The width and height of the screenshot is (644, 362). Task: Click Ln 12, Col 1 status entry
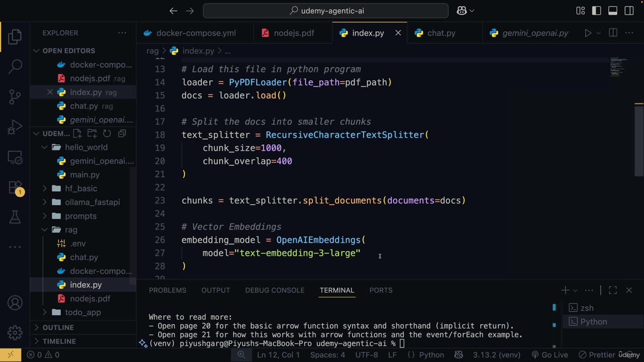(278, 355)
